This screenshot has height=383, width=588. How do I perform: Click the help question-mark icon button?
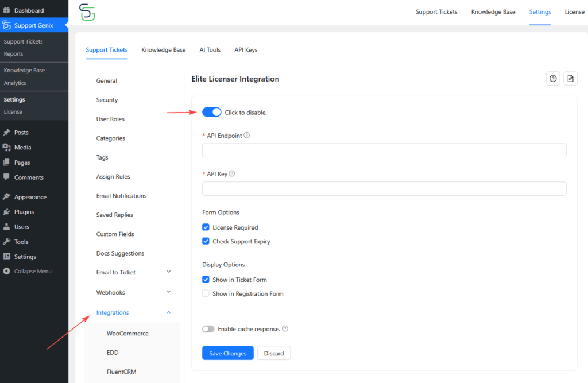[553, 79]
